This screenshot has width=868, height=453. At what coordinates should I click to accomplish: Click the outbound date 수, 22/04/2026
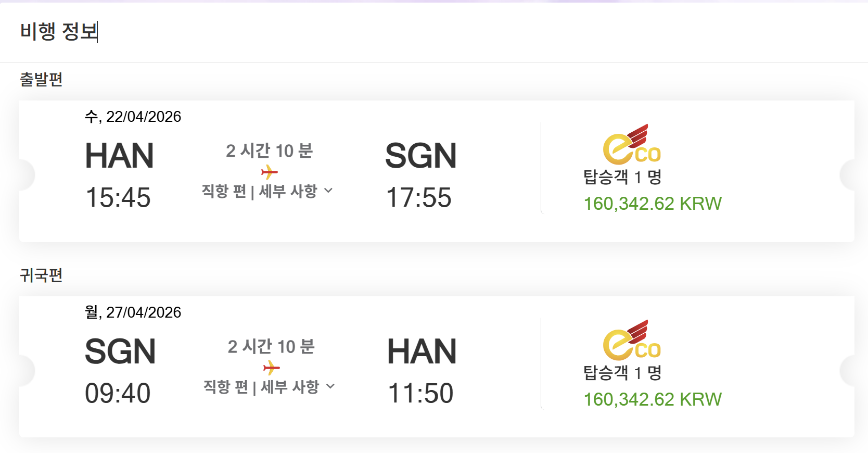(x=133, y=117)
